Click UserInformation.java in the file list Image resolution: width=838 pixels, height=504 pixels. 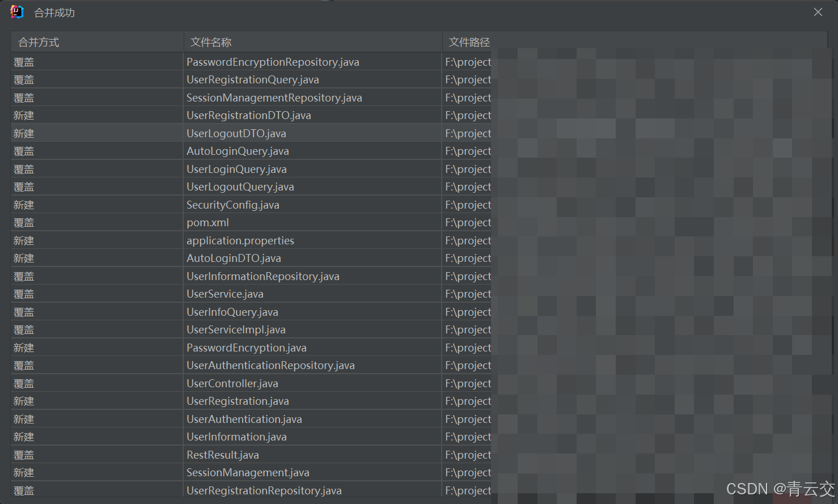[x=236, y=437]
